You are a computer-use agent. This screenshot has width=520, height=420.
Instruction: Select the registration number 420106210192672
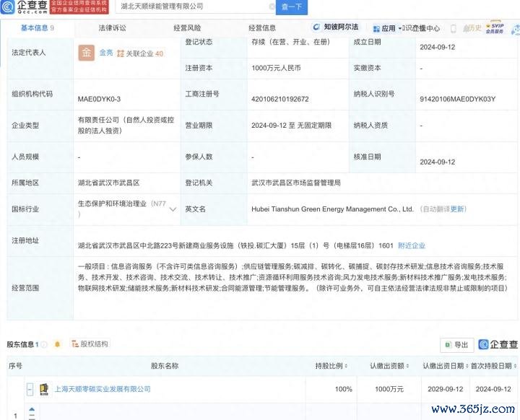tap(280, 99)
